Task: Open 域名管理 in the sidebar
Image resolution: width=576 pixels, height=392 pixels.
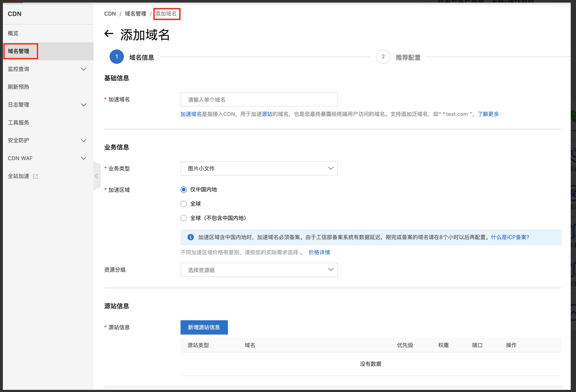Action: tap(19, 51)
